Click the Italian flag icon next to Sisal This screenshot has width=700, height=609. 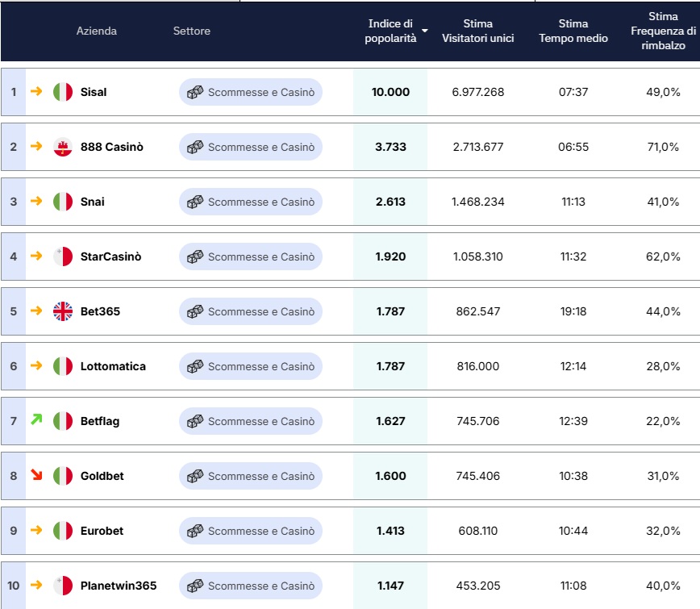click(63, 92)
